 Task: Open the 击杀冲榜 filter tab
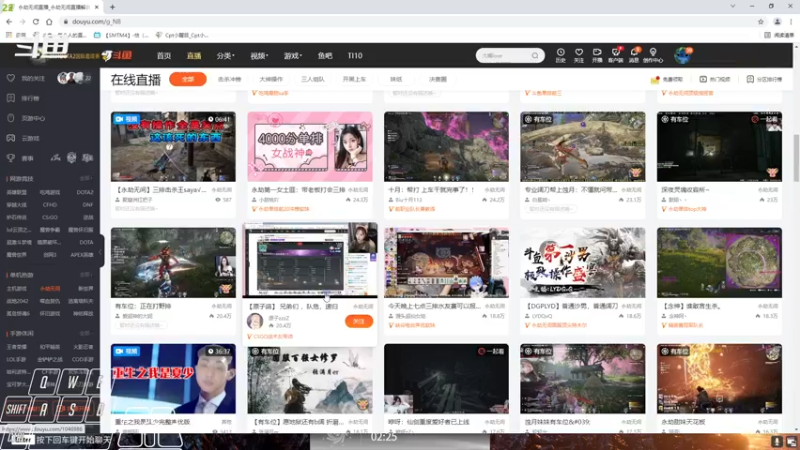[x=230, y=80]
